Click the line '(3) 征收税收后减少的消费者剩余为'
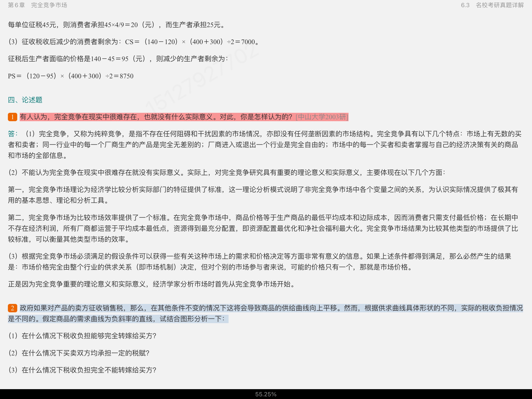Image resolution: width=532 pixels, height=399 pixels. click(134, 42)
